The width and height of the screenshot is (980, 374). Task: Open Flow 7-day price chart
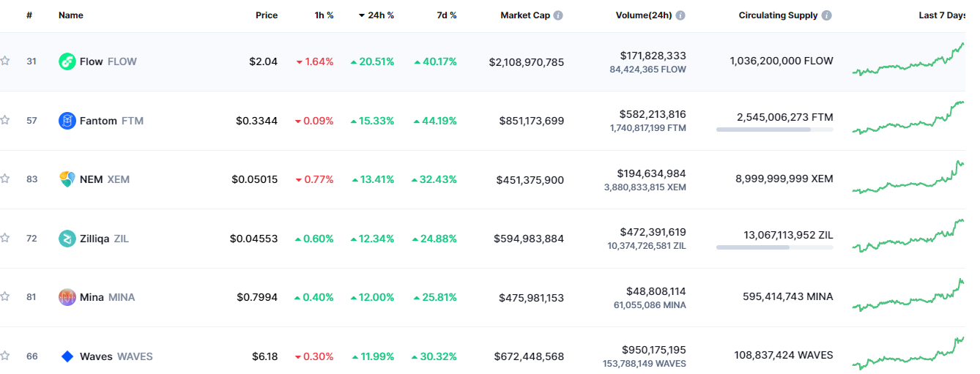tap(908, 59)
